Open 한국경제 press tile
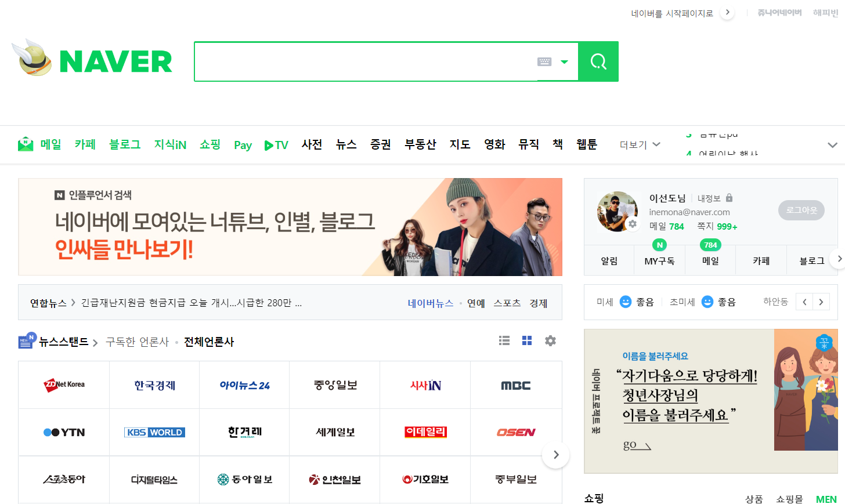 [154, 385]
